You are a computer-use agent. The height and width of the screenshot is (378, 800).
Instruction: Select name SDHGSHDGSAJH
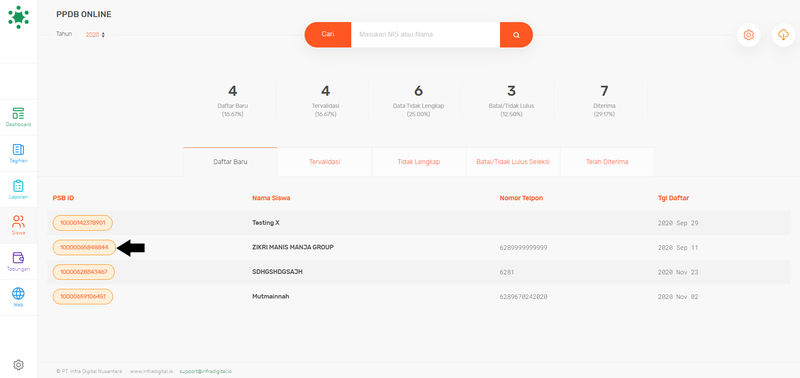277,272
